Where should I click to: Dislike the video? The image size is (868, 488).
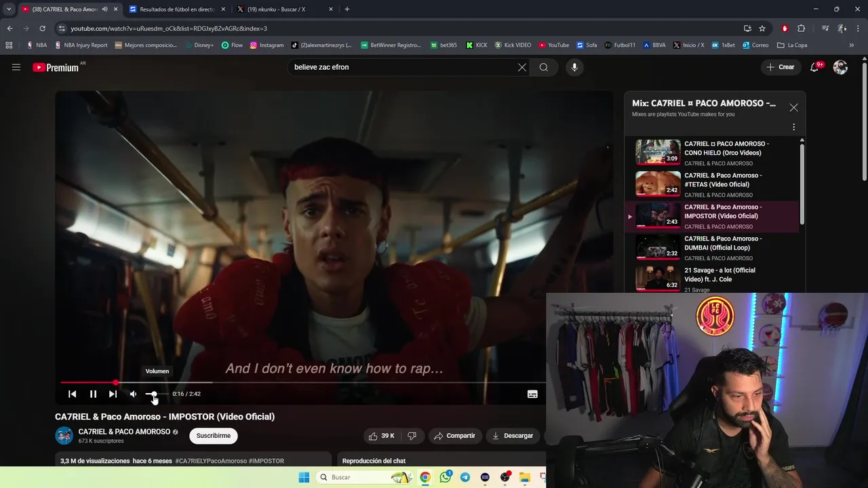point(412,436)
